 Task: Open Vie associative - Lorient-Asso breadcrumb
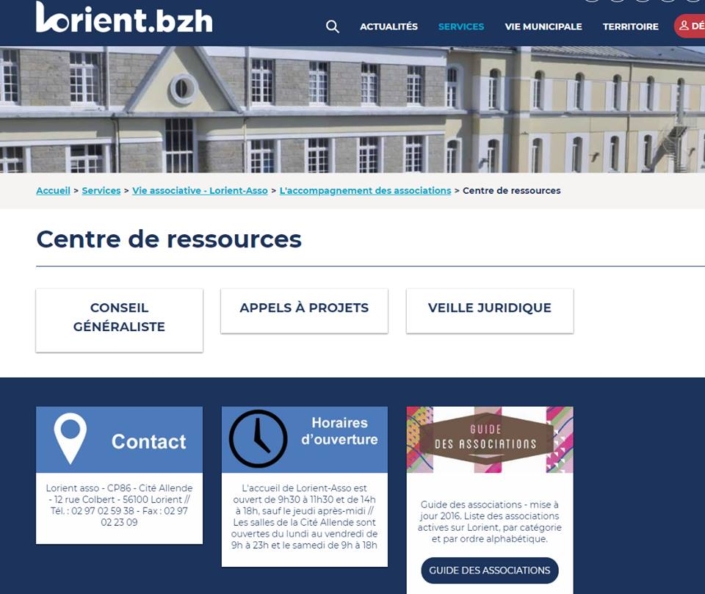point(200,191)
